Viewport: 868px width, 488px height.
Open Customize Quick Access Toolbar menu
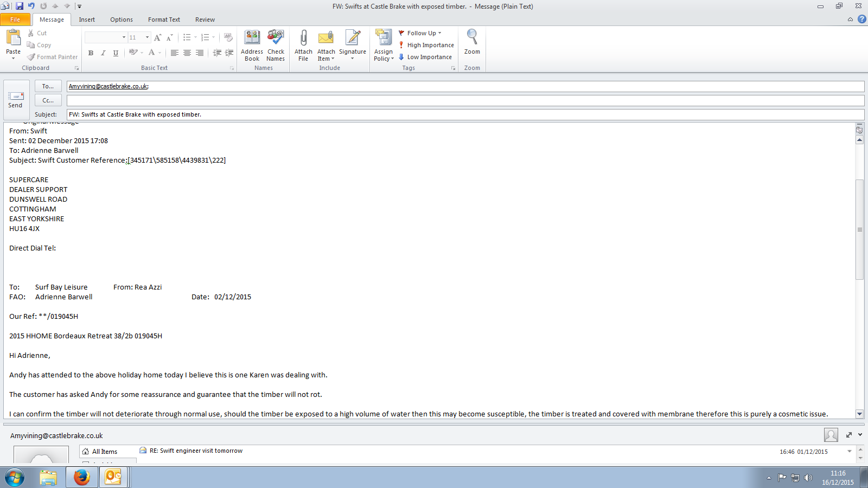(79, 7)
